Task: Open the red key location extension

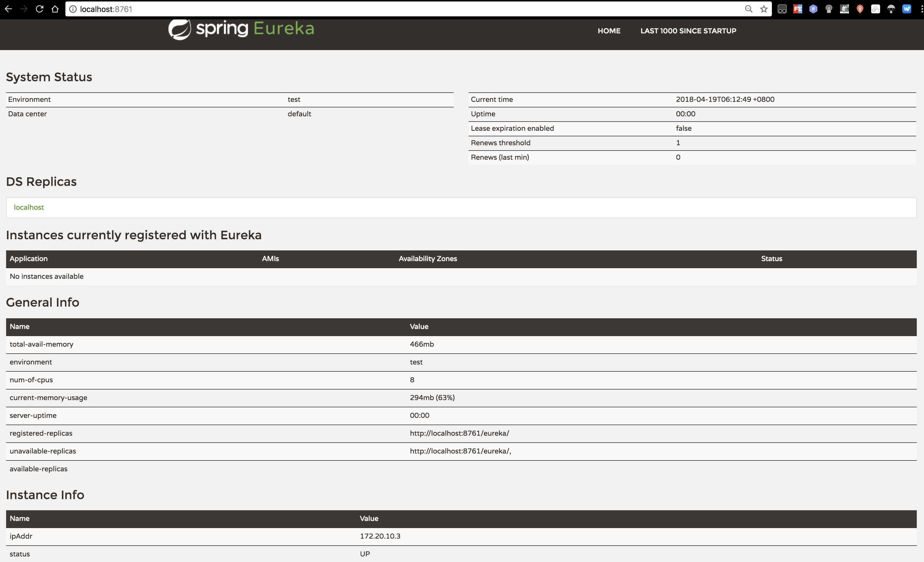Action: tap(860, 9)
